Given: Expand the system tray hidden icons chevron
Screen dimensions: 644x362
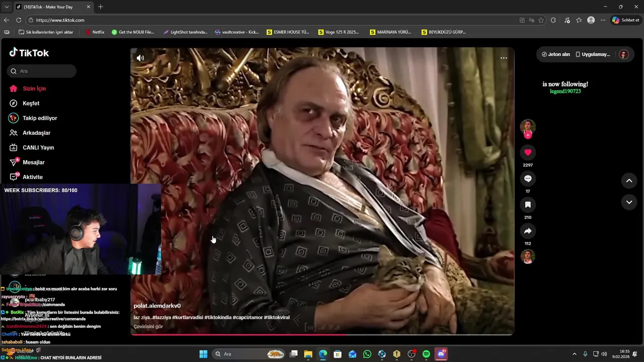Looking at the screenshot, I should pyautogui.click(x=575, y=354).
